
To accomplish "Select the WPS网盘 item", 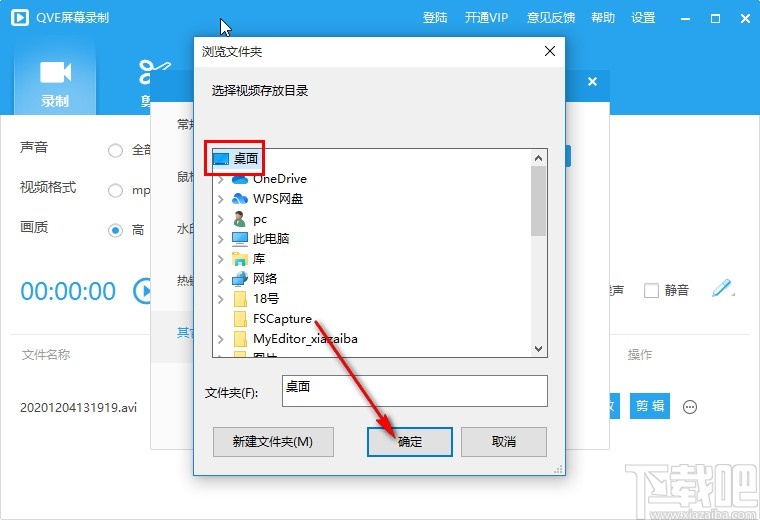I will pos(278,199).
